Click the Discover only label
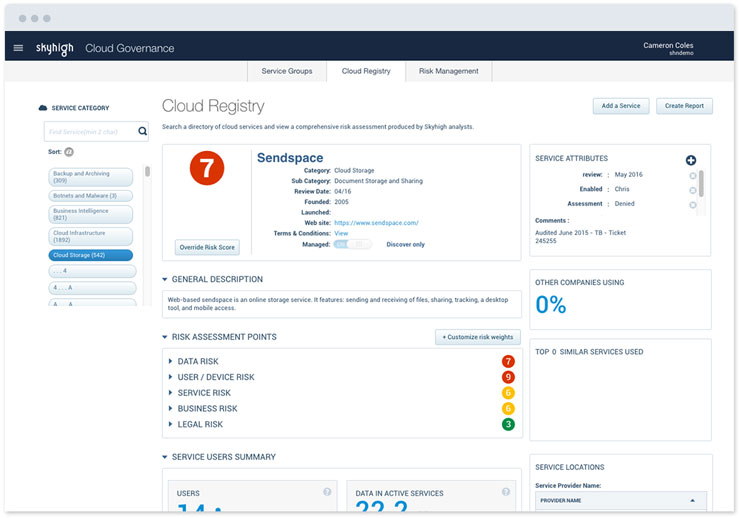The width and height of the screenshot is (740, 518). pyautogui.click(x=405, y=244)
